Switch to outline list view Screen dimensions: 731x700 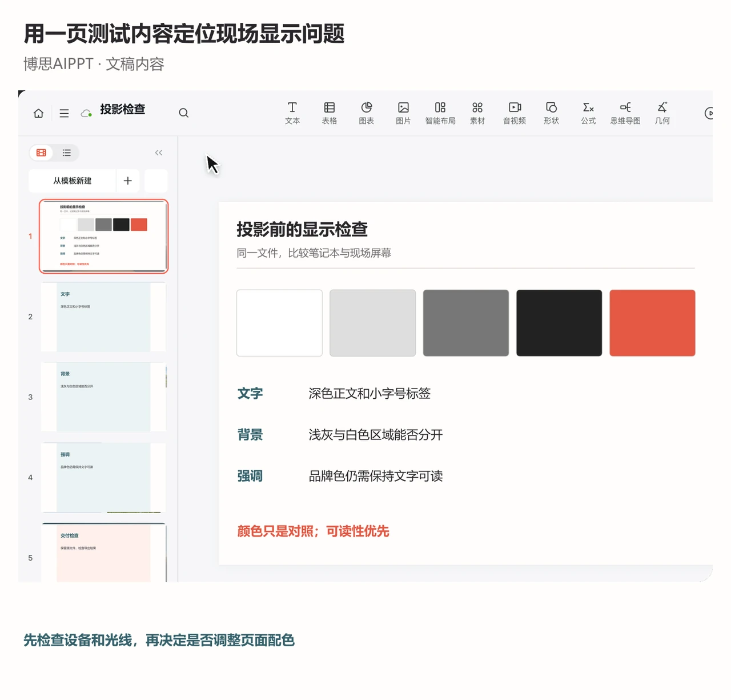tap(67, 153)
